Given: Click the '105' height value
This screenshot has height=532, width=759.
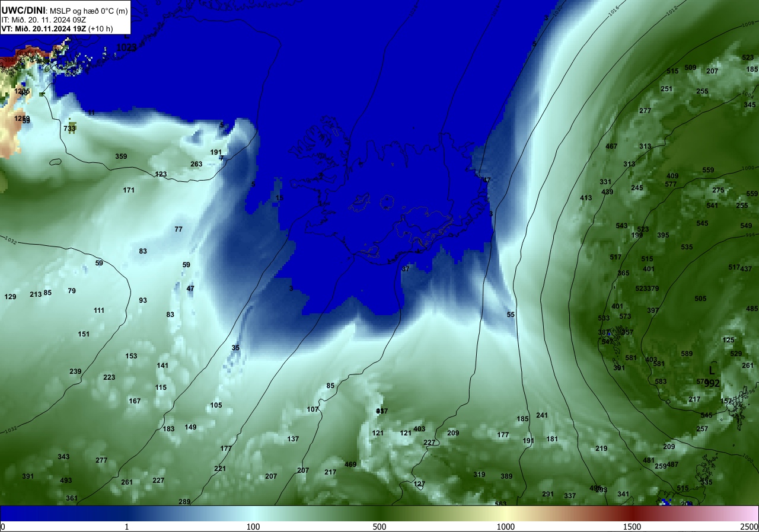Looking at the screenshot, I should click(x=216, y=405).
